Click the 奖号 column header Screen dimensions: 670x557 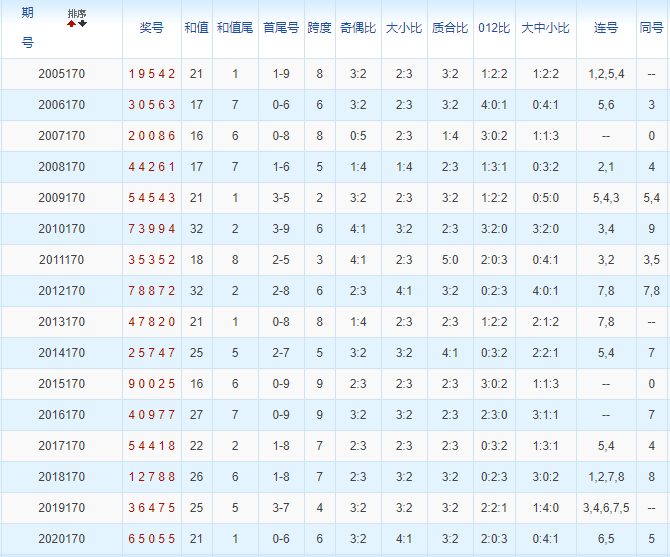152,28
